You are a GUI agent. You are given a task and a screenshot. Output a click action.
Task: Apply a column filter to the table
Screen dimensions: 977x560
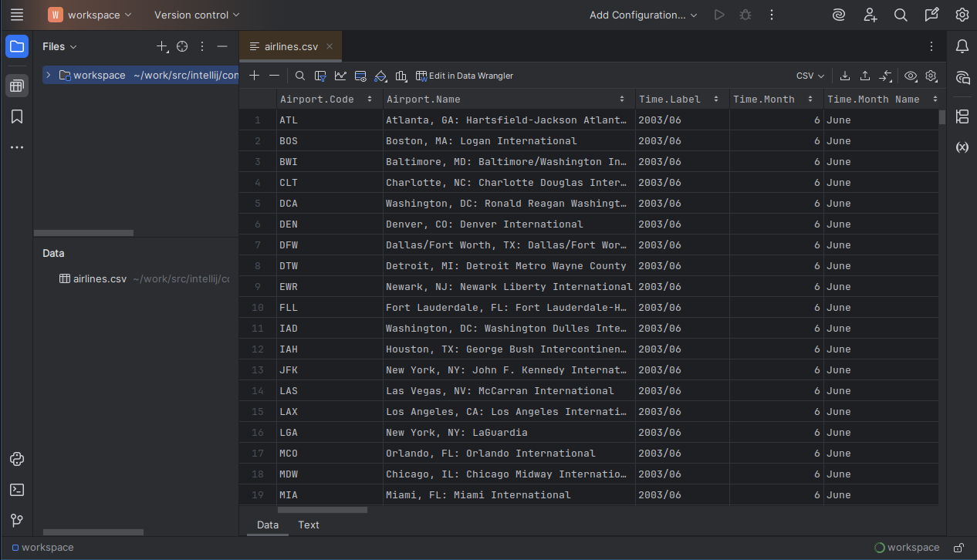point(319,75)
